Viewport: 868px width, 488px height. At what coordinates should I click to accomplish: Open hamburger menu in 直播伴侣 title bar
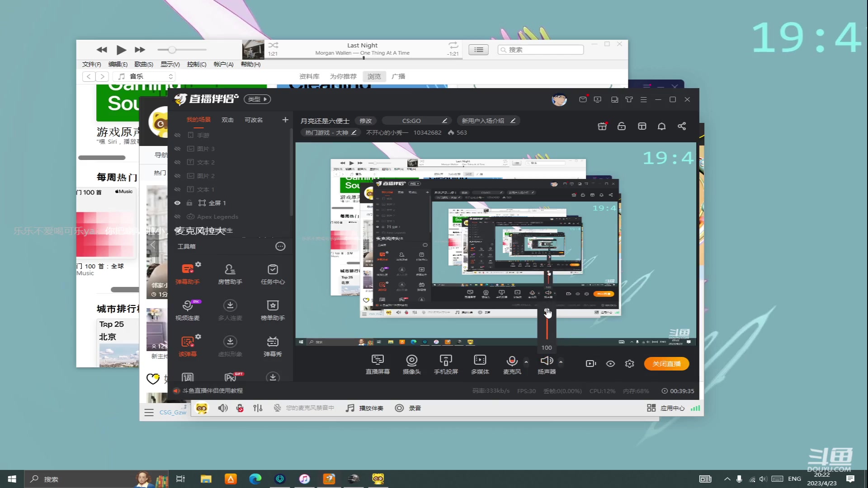pos(644,99)
